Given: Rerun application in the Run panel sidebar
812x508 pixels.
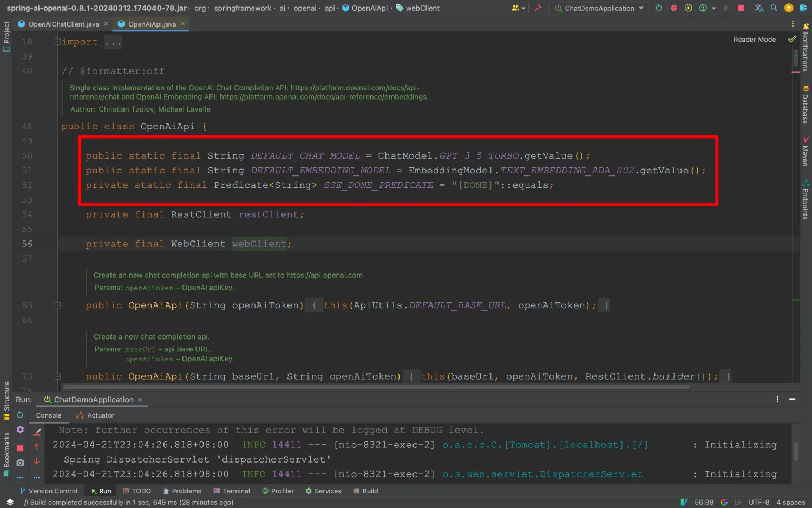Looking at the screenshot, I should (20, 415).
